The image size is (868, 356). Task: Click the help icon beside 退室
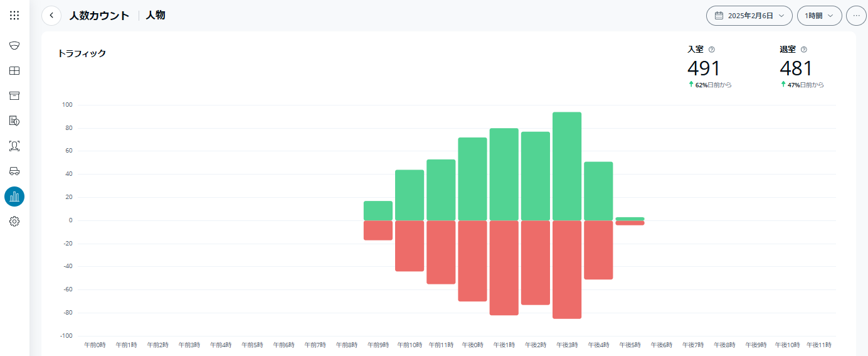804,50
